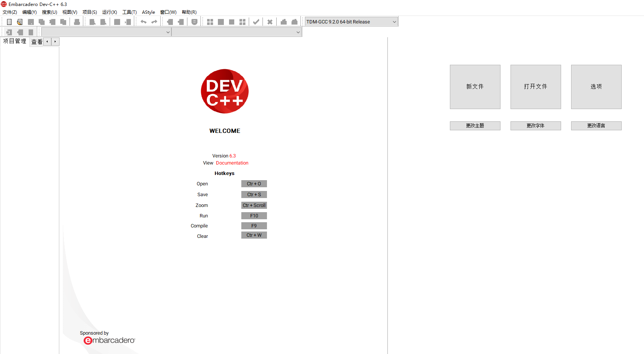644x354 pixels.
Task: Open the 帮助(R) menu
Action: click(x=189, y=12)
